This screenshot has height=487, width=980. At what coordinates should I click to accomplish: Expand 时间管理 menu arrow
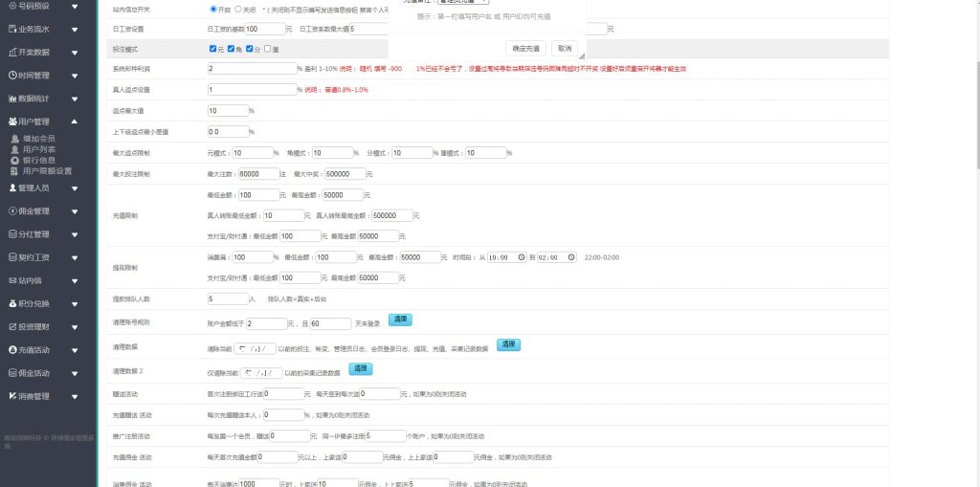click(x=75, y=76)
